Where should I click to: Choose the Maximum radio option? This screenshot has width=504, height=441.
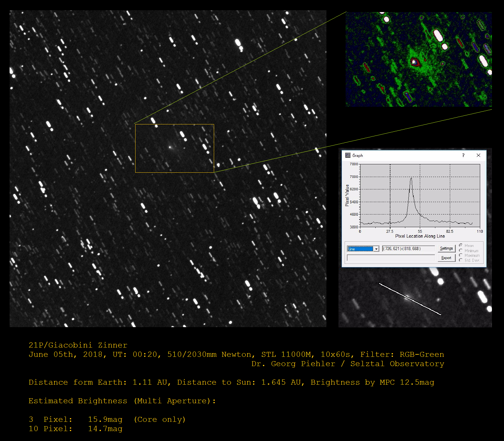[x=461, y=255]
